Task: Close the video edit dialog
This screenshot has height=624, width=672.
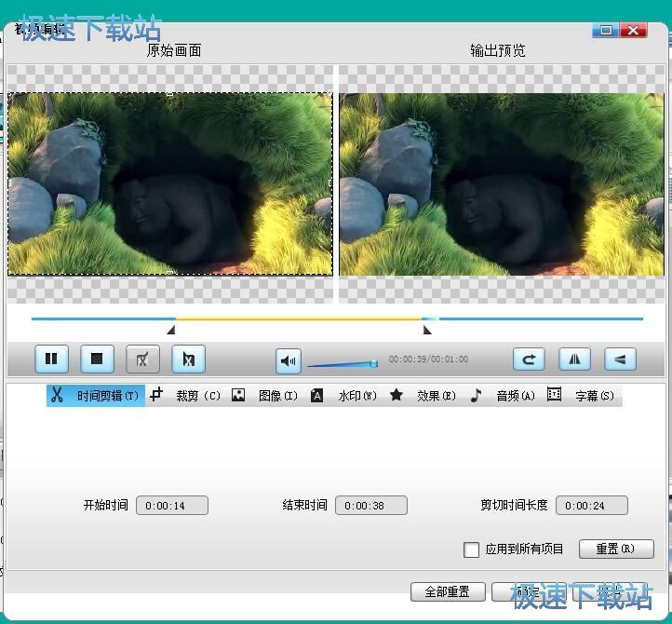Action: (x=633, y=30)
